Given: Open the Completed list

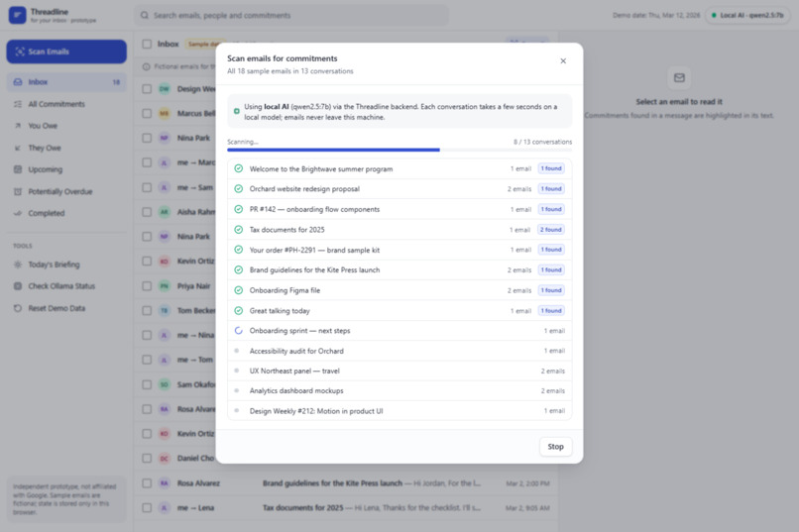Looking at the screenshot, I should 66,213.
